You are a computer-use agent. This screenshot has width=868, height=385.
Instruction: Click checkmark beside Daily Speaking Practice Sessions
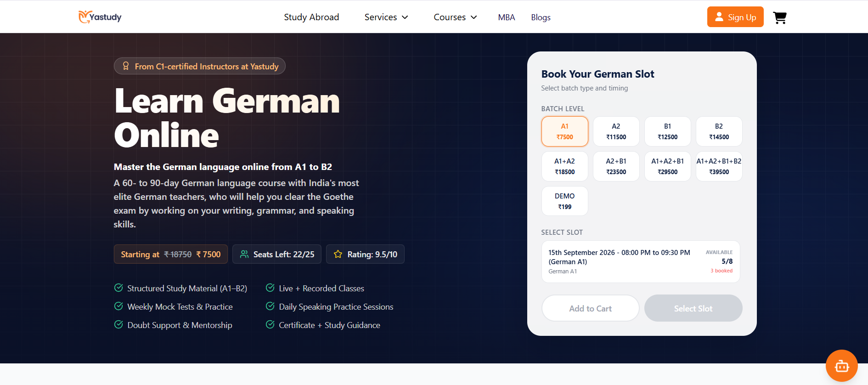(270, 306)
